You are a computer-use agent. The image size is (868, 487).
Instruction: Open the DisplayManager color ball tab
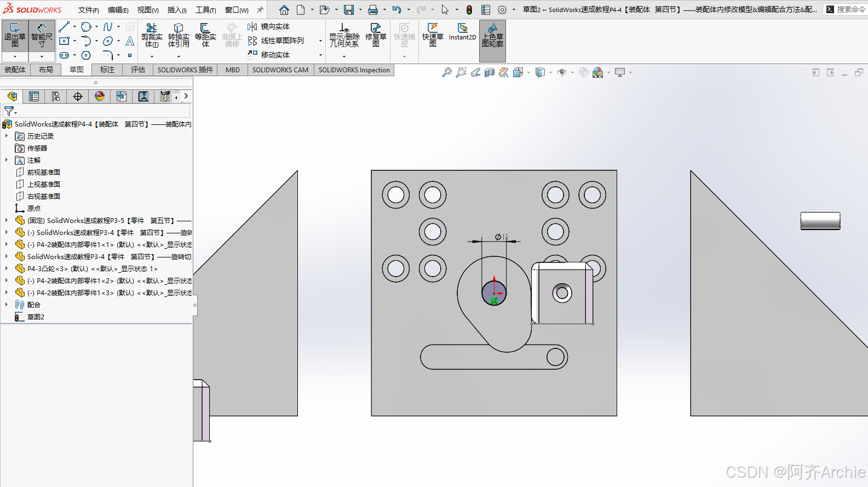pos(100,96)
